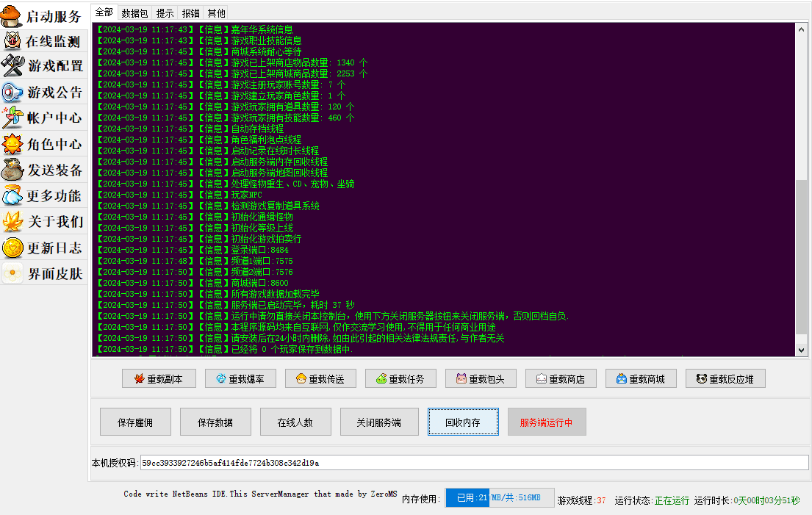Image resolution: width=812 pixels, height=515 pixels.
Task: Click the icon on 重载商店 button
Action: click(541, 379)
